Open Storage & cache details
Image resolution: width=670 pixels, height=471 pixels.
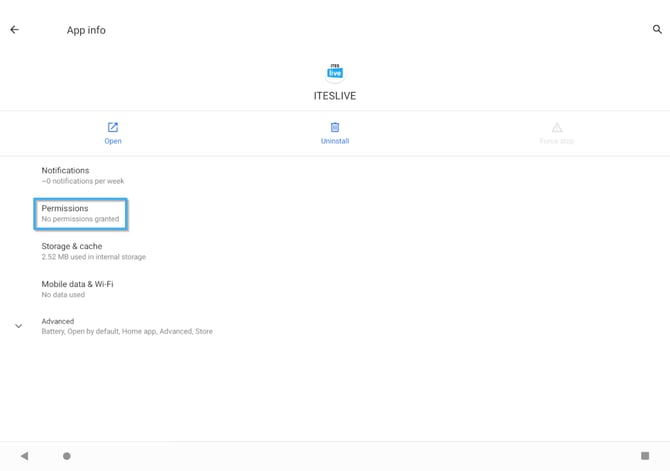pos(335,251)
